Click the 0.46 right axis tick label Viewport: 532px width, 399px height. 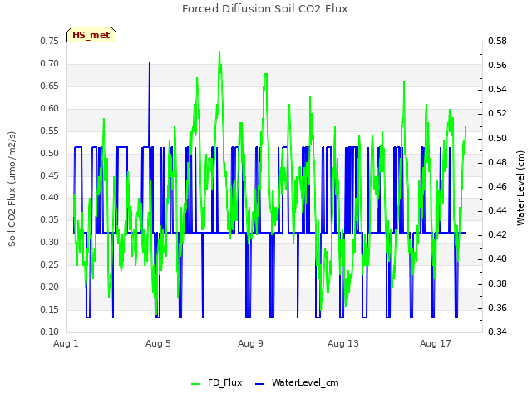(497, 186)
